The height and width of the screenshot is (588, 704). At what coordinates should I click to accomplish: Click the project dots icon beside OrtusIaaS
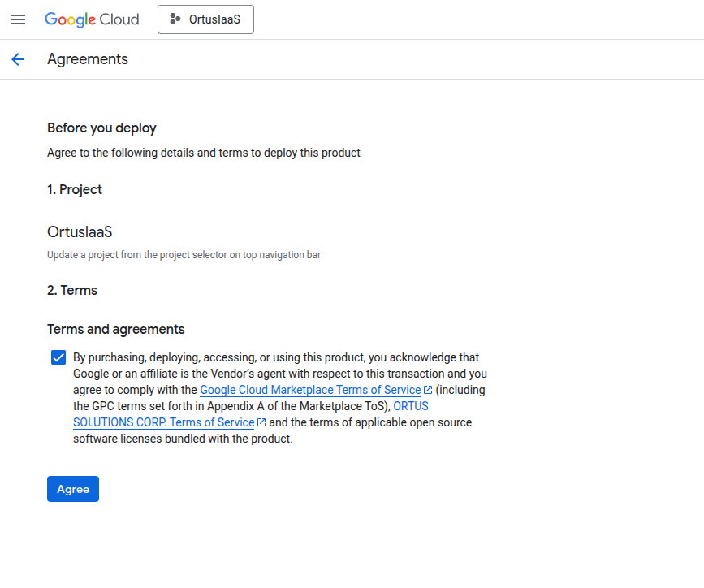point(175,19)
